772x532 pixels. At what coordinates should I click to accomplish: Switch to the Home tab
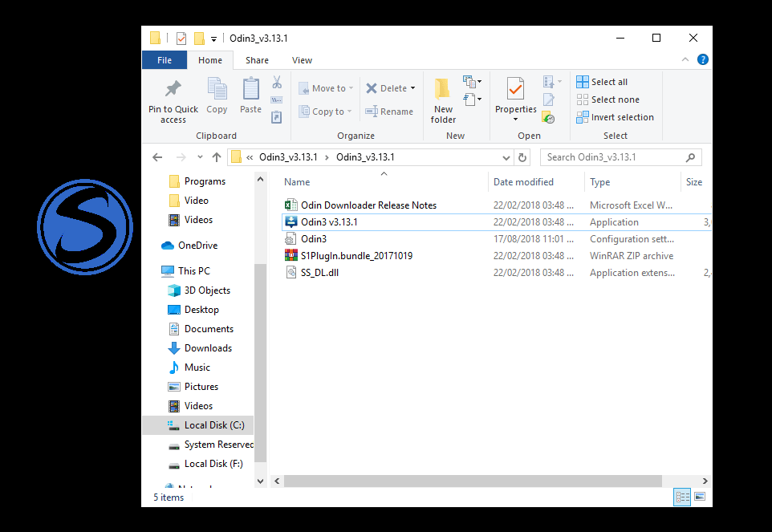tap(210, 60)
